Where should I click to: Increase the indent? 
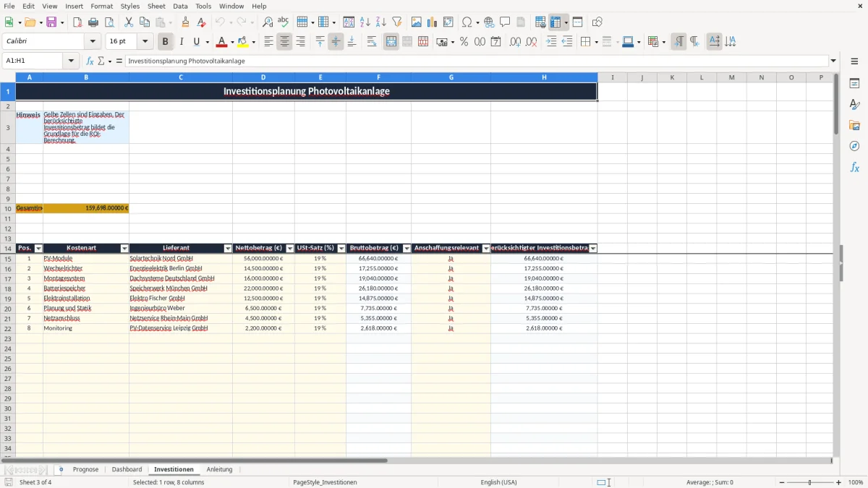point(551,42)
